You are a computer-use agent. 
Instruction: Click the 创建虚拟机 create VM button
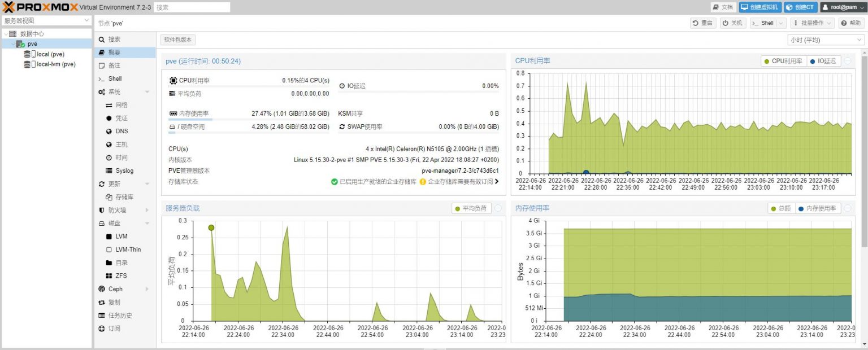tap(759, 7)
